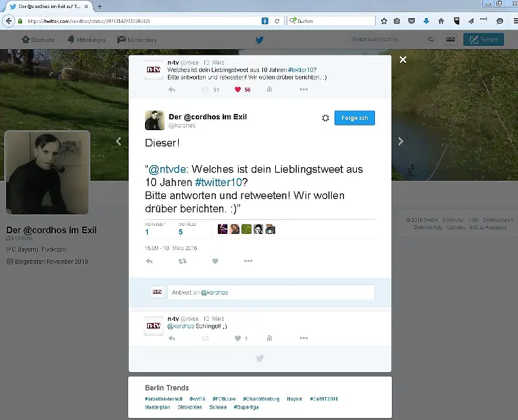Open more options on first n-tv tweet

point(304,90)
